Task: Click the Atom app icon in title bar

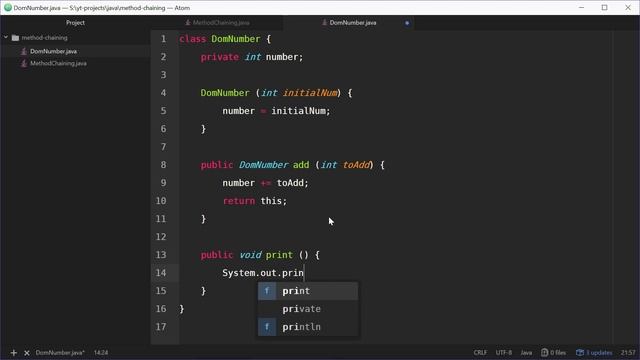Action: 7,8
